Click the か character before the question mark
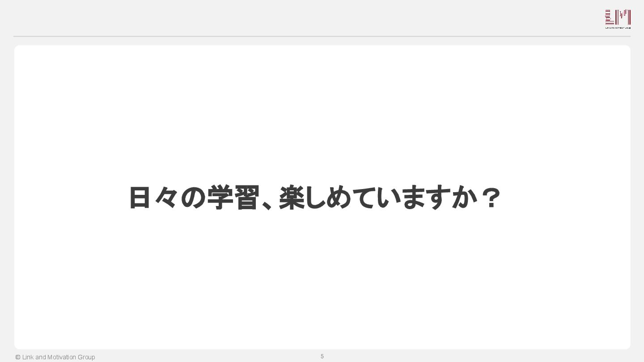This screenshot has width=644, height=362. tap(463, 198)
